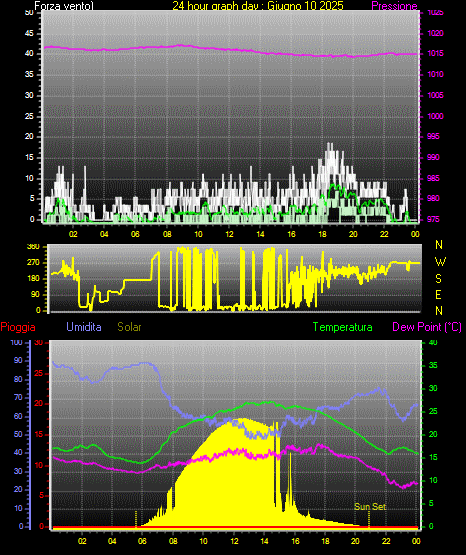Click the 12 hour tick on bottom graph
Screen dimensions: 466x555
[x=234, y=541]
